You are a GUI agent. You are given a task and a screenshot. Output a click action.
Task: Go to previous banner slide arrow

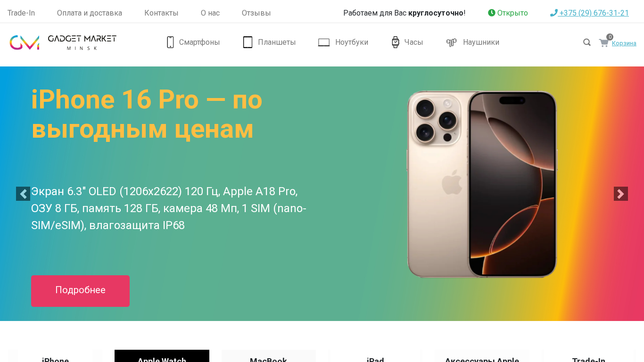tap(23, 194)
